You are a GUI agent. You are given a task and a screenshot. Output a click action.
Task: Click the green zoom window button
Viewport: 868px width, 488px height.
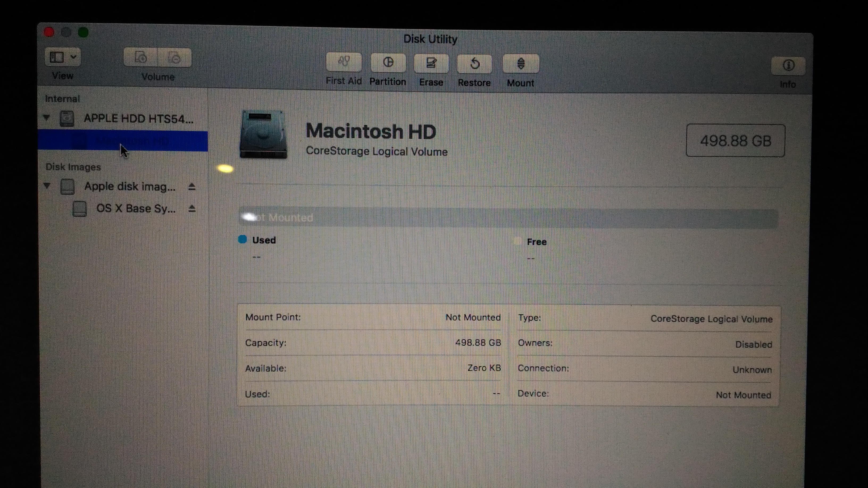pos(84,32)
